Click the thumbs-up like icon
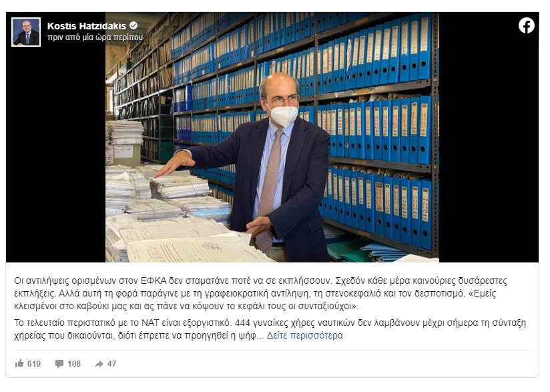550x392 pixels. tap(19, 363)
